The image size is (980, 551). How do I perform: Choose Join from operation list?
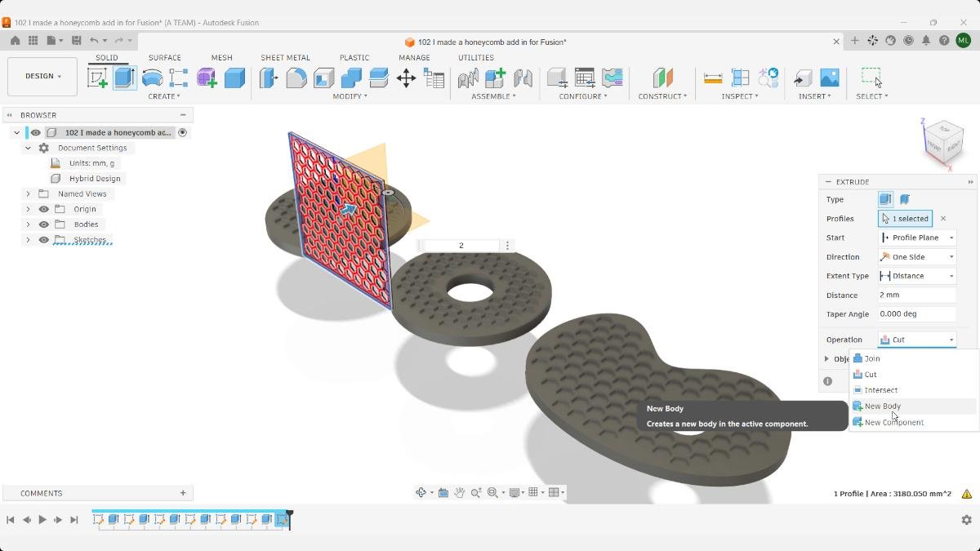913,358
